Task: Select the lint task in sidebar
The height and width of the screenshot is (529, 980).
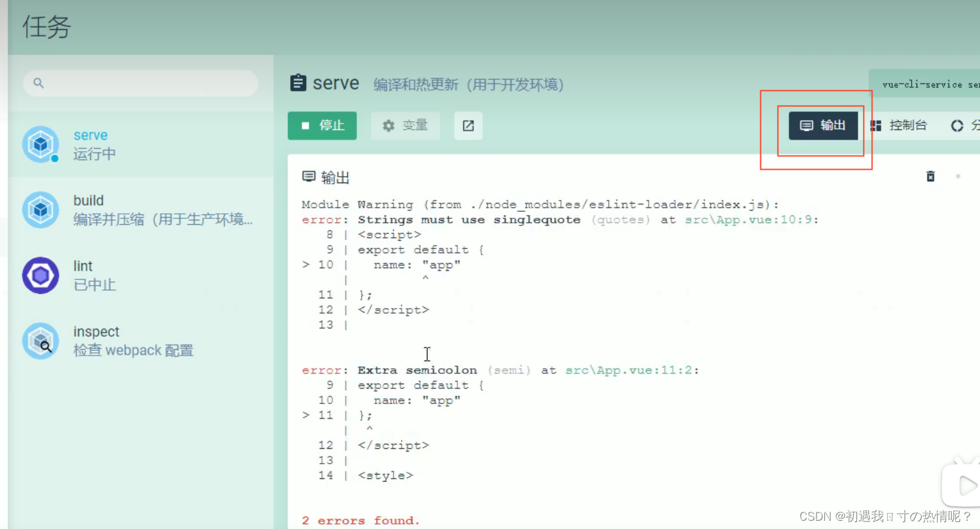Action: point(140,275)
